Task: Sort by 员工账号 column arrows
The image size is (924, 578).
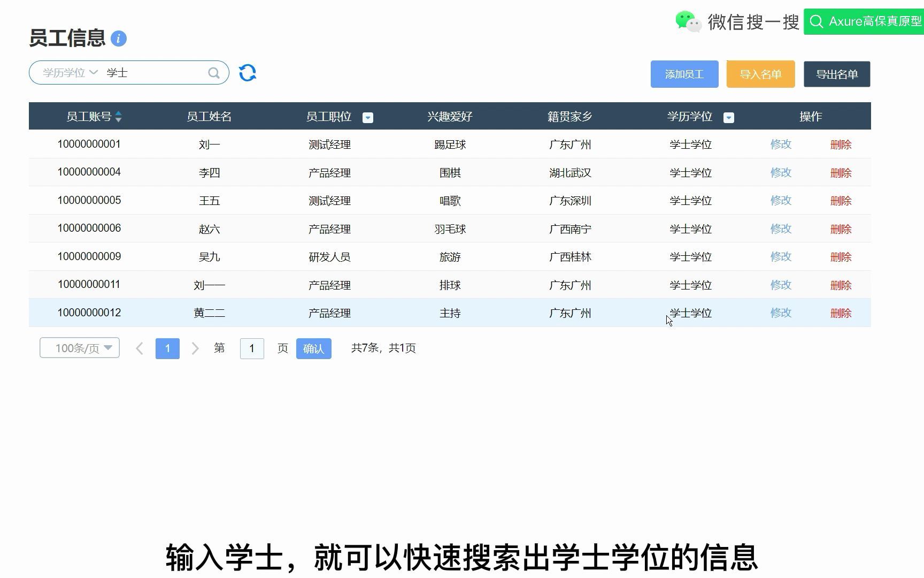Action: coord(119,117)
